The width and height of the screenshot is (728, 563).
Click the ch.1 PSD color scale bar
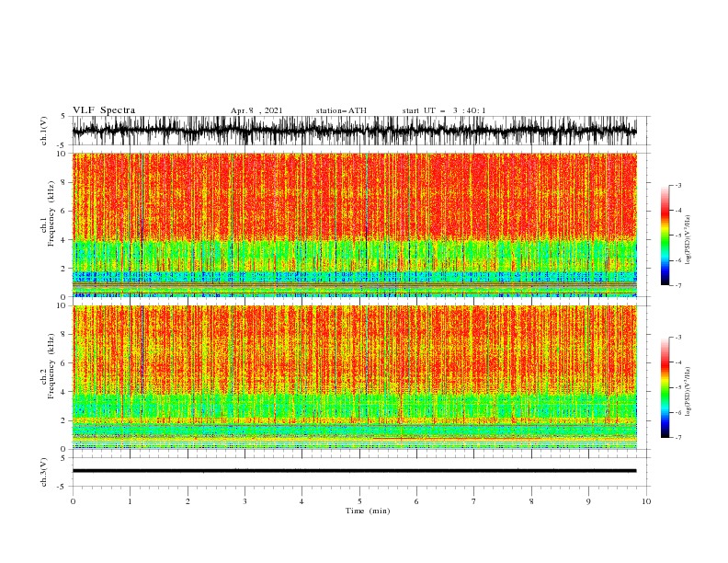(x=665, y=236)
